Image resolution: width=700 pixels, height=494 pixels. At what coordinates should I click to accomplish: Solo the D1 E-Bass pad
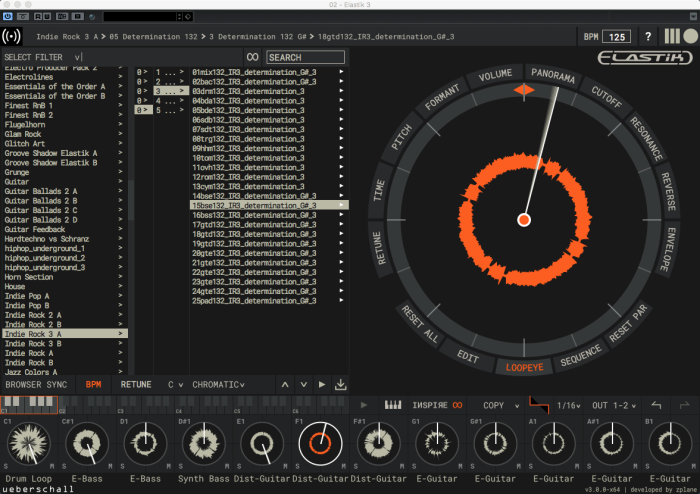tap(122, 466)
